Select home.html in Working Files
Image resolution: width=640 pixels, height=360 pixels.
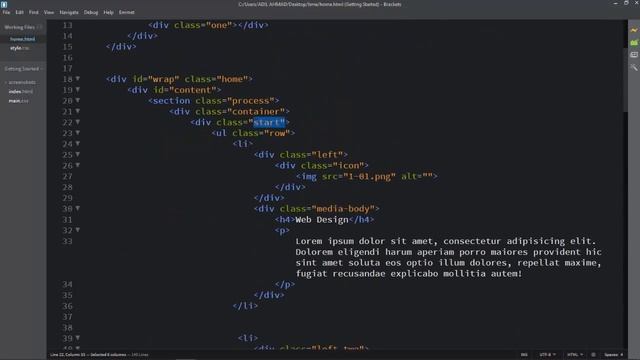[23, 39]
